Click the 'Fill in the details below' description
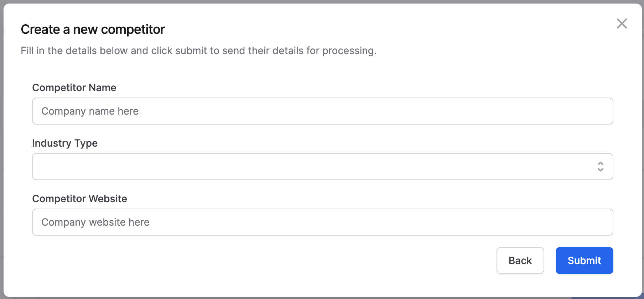The height and width of the screenshot is (299, 644). (x=198, y=51)
